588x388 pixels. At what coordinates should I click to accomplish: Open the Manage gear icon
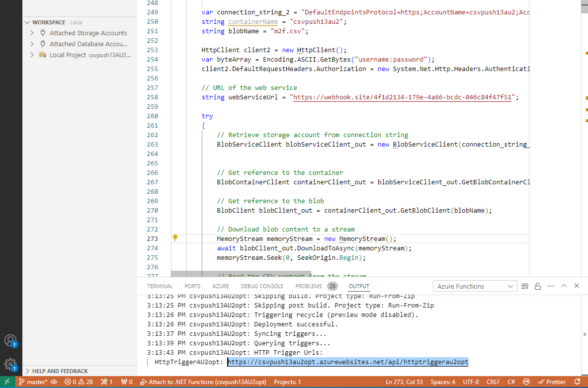[x=10, y=364]
